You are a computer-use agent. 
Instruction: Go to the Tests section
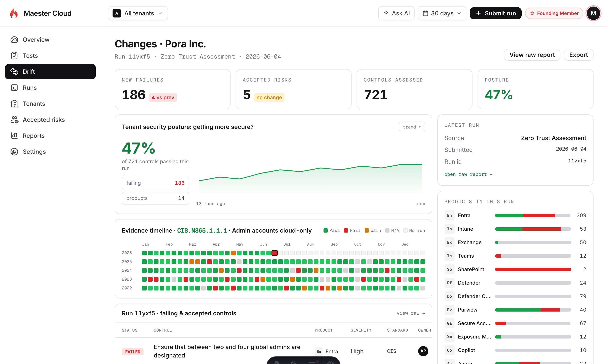50,56
